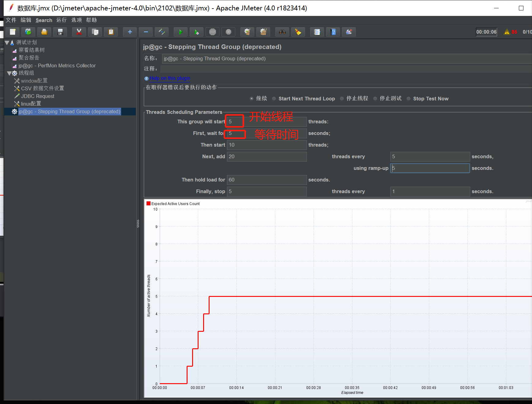
Task: Click the Copy toolbar icon
Action: [95, 32]
